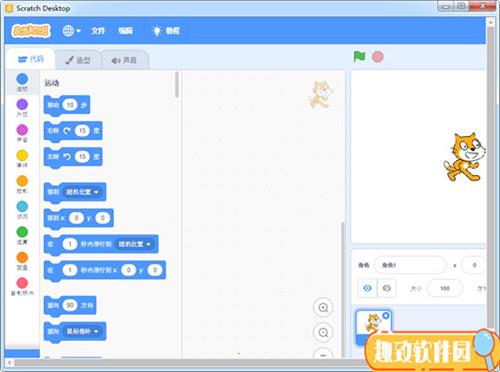Image resolution: width=500 pixels, height=372 pixels.
Task: Delete the sprite using its corner x button
Action: pyautogui.click(x=386, y=315)
